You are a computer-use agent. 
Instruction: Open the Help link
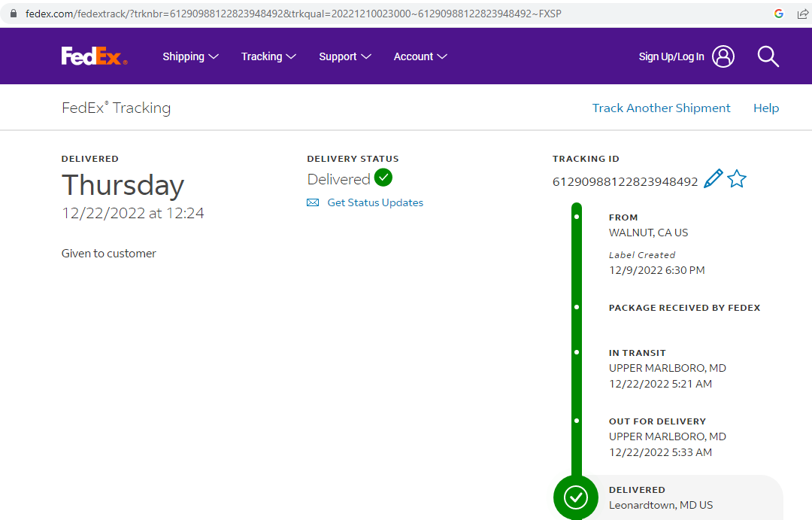click(x=765, y=108)
